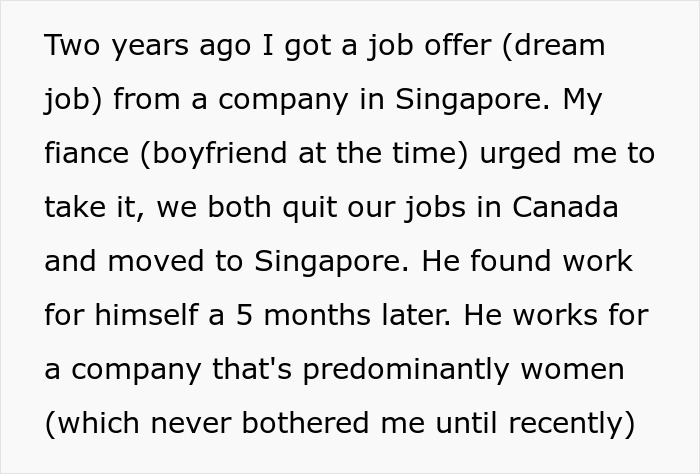The image size is (700, 474).
Task: Click the word "years" in first line
Action: (147, 46)
